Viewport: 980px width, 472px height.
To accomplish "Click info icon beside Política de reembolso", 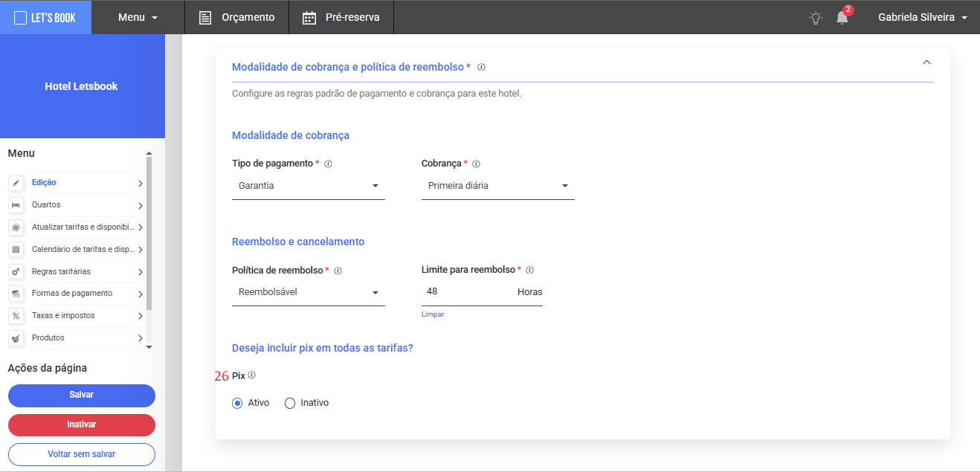I will click(x=338, y=271).
